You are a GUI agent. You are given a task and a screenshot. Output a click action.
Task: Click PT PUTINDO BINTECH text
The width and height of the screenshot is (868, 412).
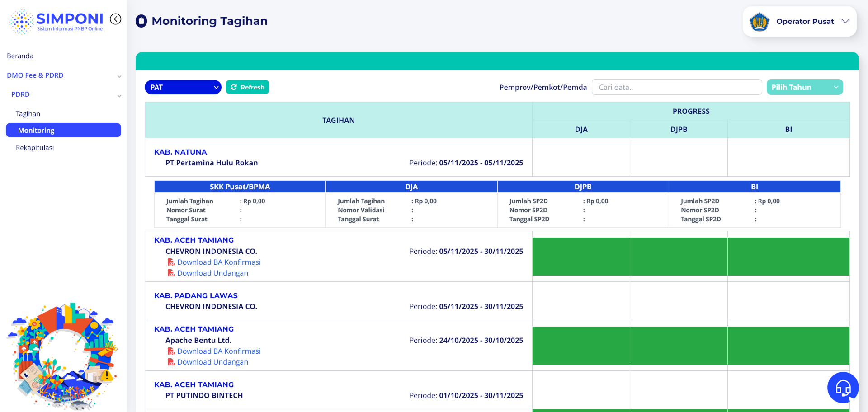[x=204, y=395]
